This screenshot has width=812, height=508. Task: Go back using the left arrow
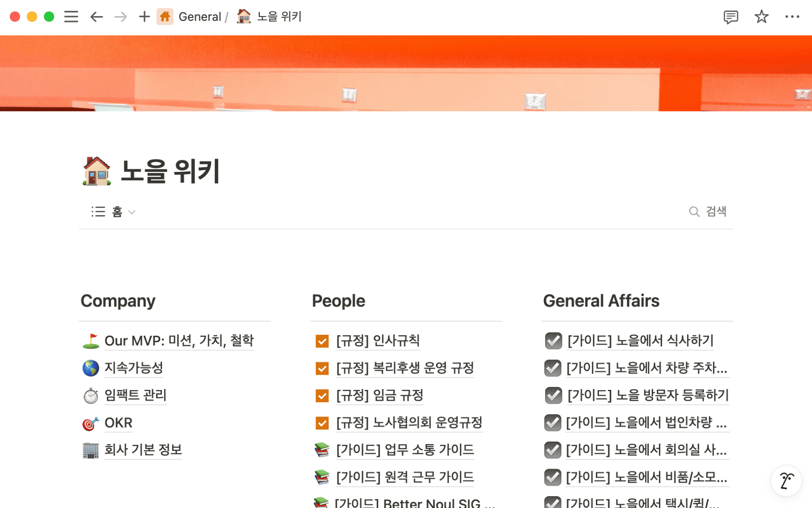click(96, 17)
